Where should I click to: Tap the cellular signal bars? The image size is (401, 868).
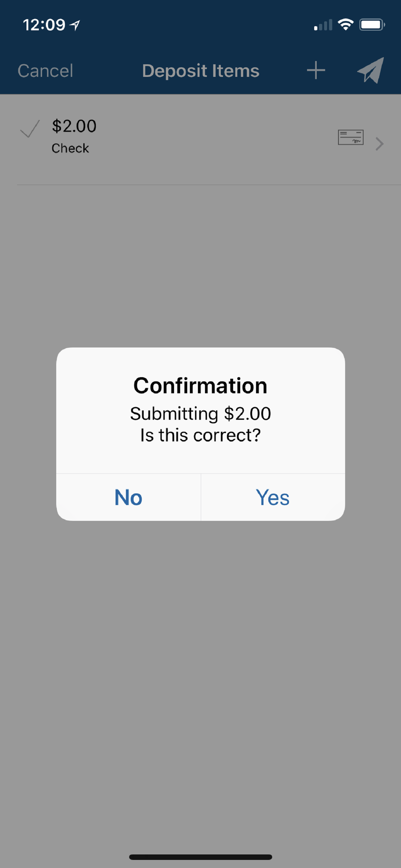[x=323, y=25]
